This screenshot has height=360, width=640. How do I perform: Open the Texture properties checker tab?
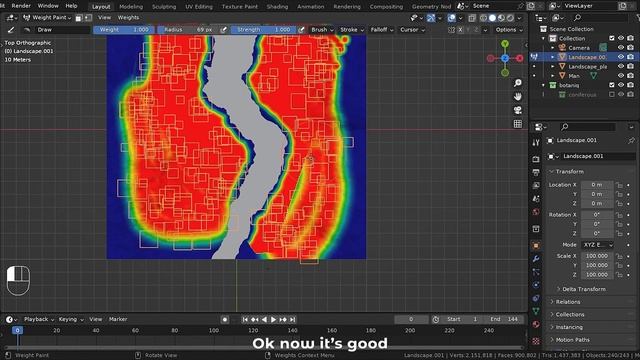pos(536,340)
